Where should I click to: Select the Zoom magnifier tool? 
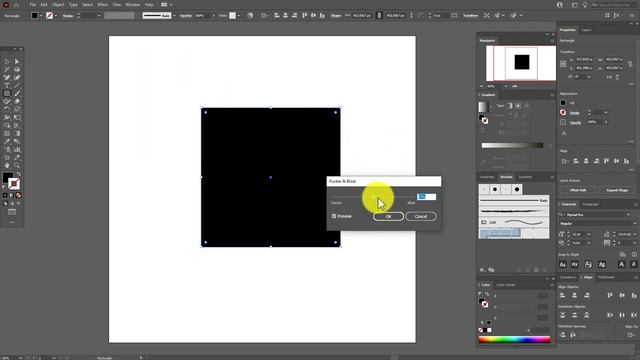tap(17, 165)
